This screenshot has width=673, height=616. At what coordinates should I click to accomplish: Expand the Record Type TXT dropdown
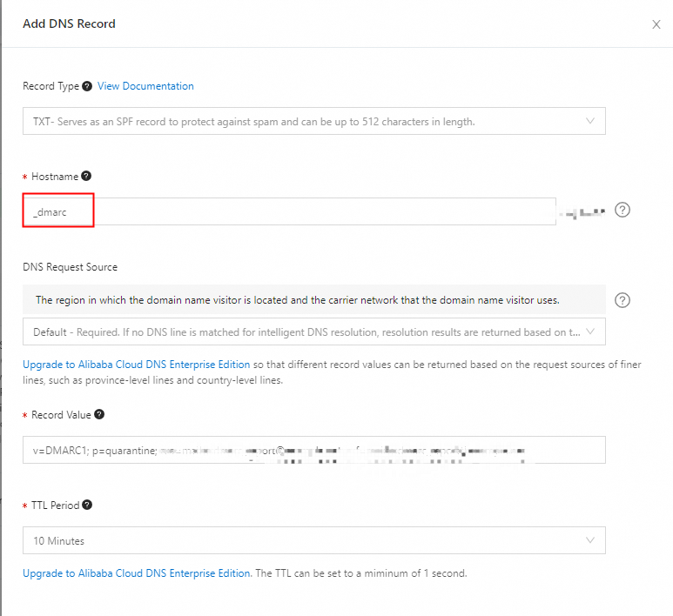314,121
